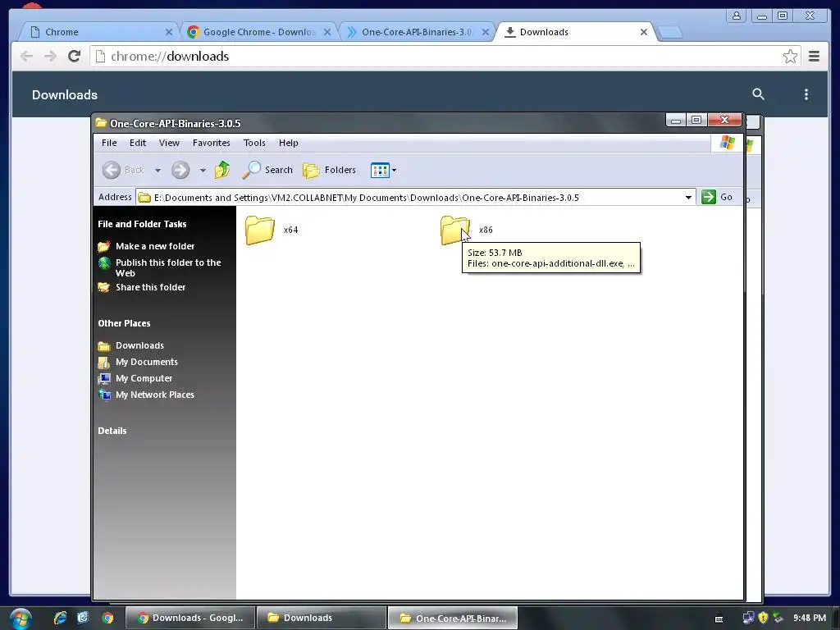Image resolution: width=840 pixels, height=630 pixels.
Task: Click Share this folder
Action: click(x=151, y=287)
